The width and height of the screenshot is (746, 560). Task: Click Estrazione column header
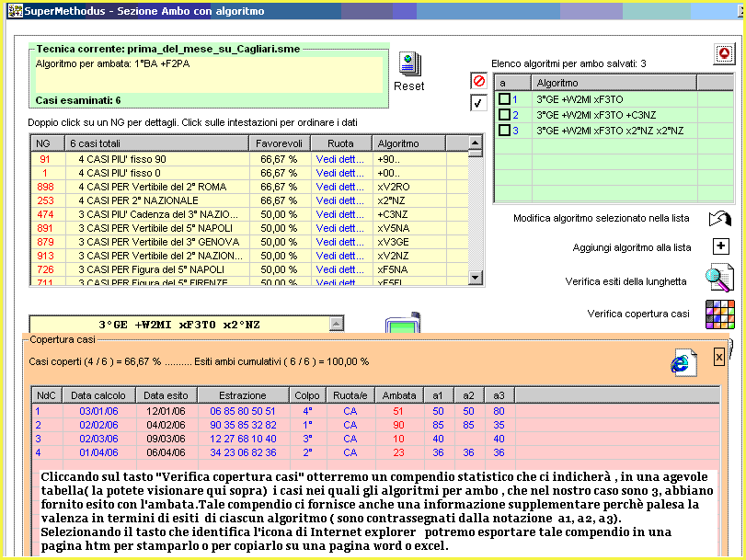243,395
